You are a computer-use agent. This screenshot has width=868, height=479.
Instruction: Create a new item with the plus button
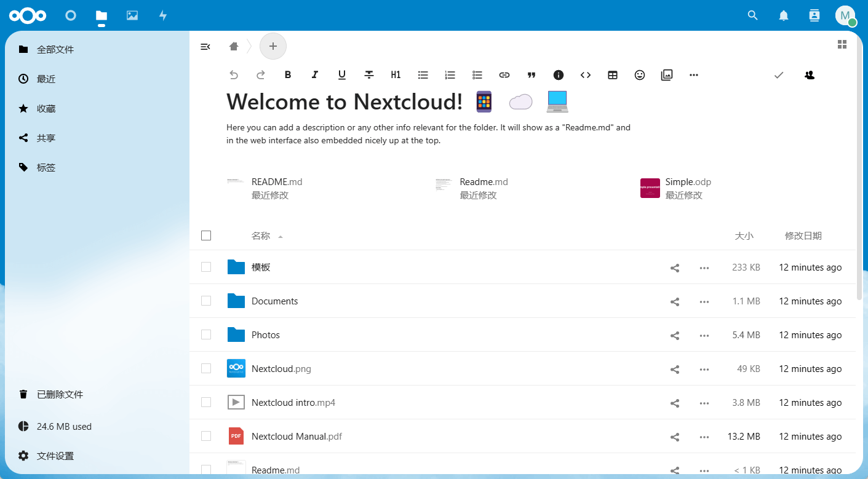(273, 46)
